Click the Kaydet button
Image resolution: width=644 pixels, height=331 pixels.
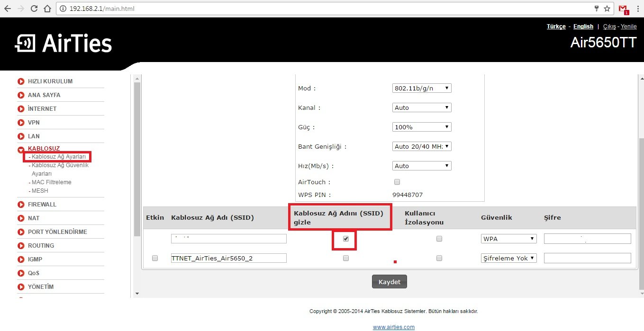[390, 282]
